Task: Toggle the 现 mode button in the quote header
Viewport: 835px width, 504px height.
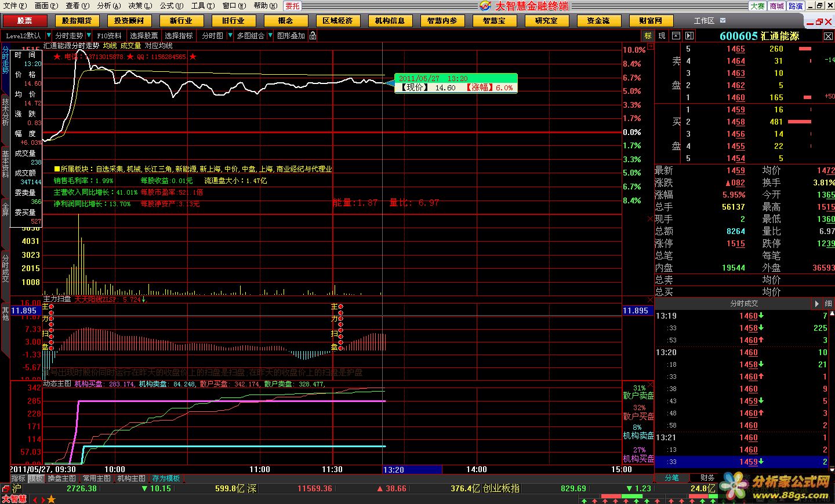Action: tap(662, 35)
